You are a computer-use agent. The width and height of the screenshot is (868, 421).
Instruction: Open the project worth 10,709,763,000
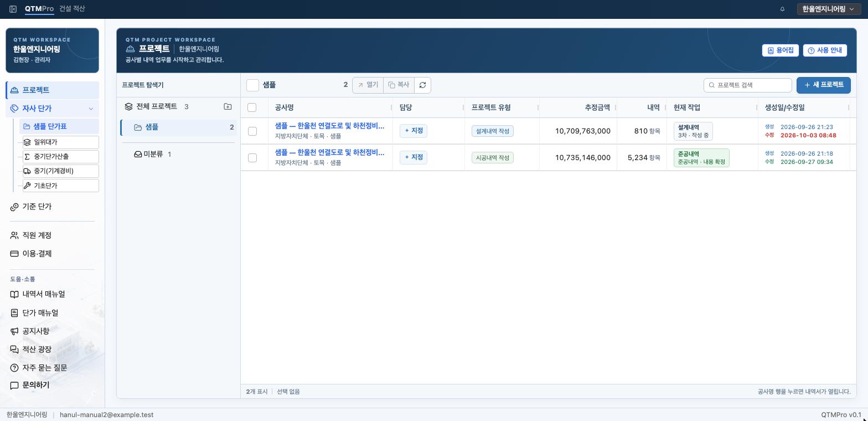coord(329,126)
